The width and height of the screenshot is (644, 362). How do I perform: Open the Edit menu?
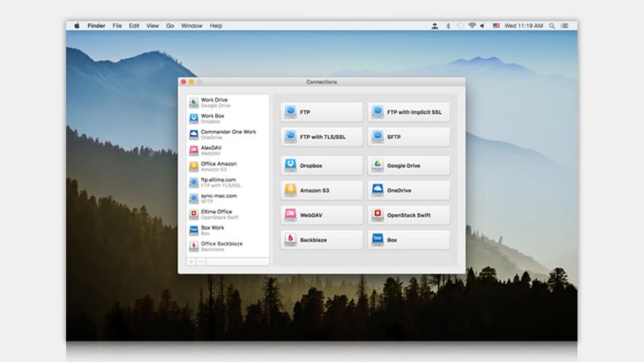[x=134, y=26]
